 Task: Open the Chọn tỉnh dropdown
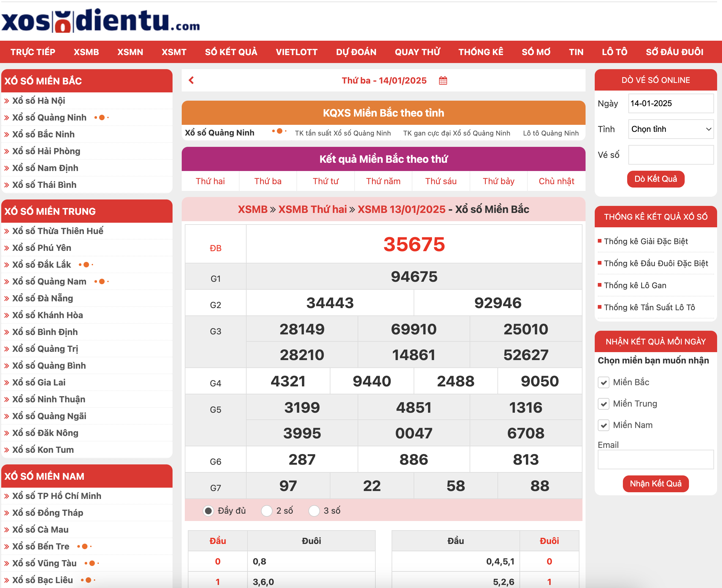(671, 129)
